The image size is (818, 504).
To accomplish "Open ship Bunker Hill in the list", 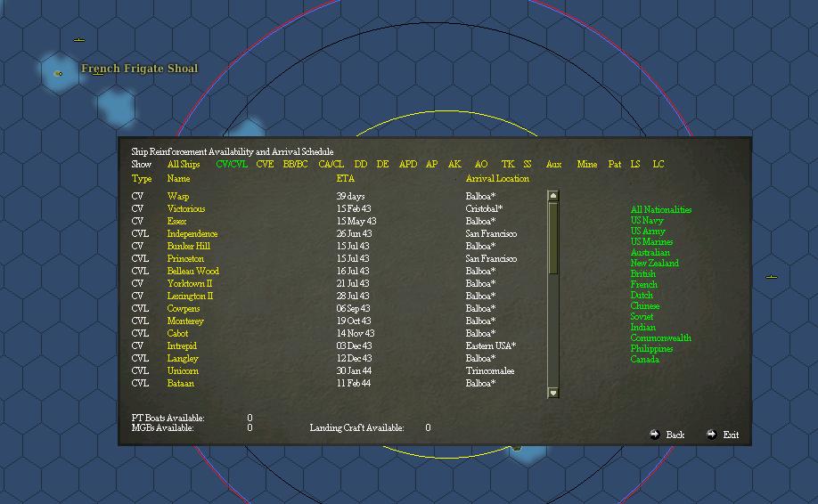I will [x=189, y=247].
